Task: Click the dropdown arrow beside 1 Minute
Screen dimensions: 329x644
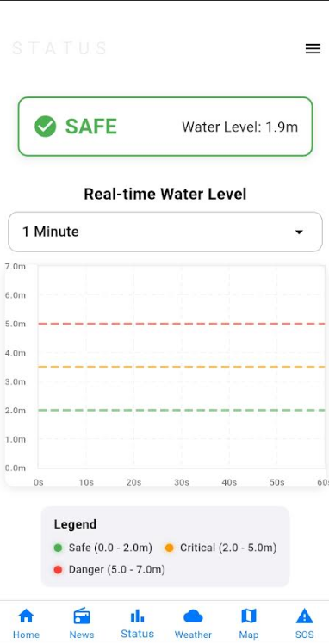Action: (299, 232)
